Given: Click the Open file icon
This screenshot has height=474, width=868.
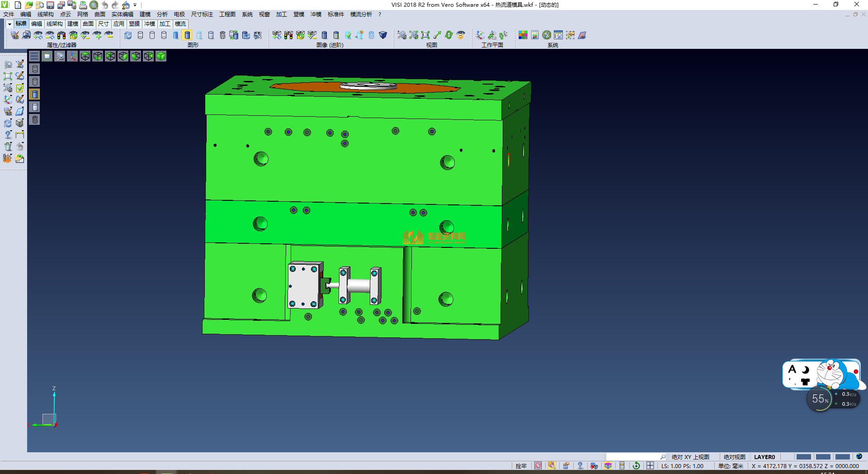Looking at the screenshot, I should pos(29,5).
